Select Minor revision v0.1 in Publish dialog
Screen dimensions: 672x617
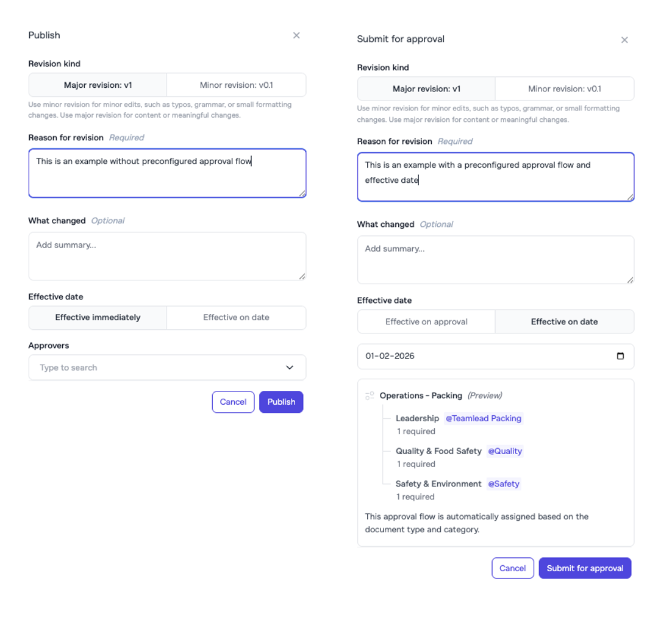[236, 85]
